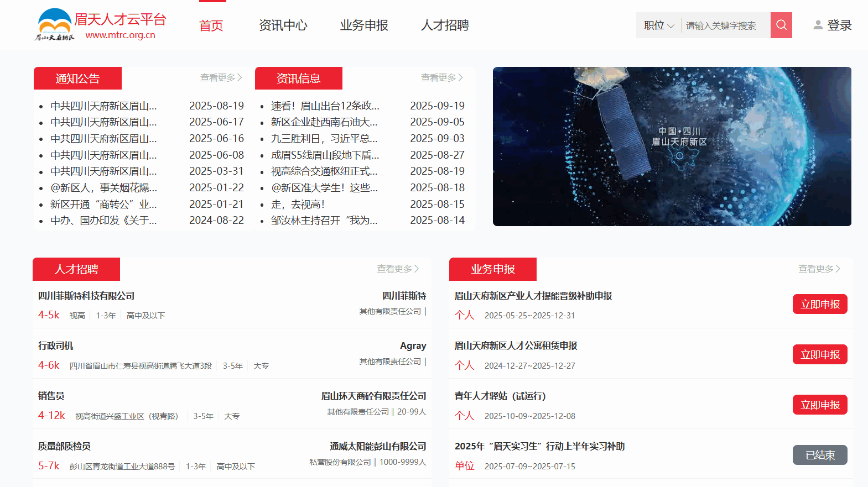Open the news item dated 2025-09-19

coord(325,106)
